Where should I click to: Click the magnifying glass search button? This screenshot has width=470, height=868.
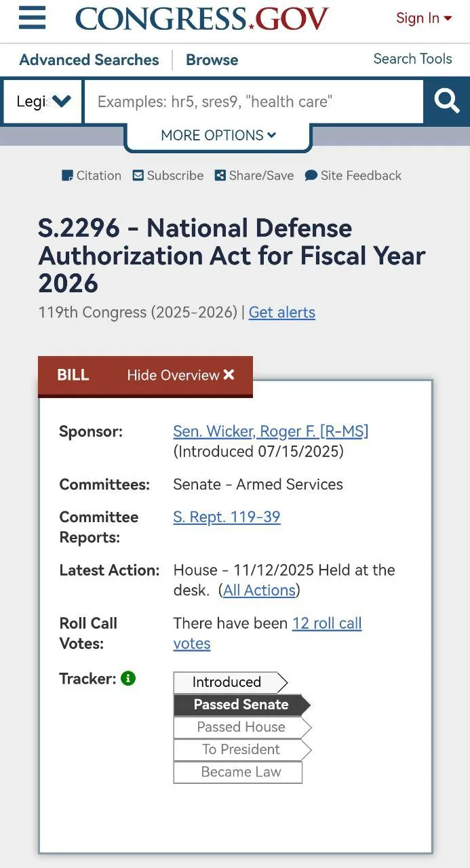(x=447, y=102)
